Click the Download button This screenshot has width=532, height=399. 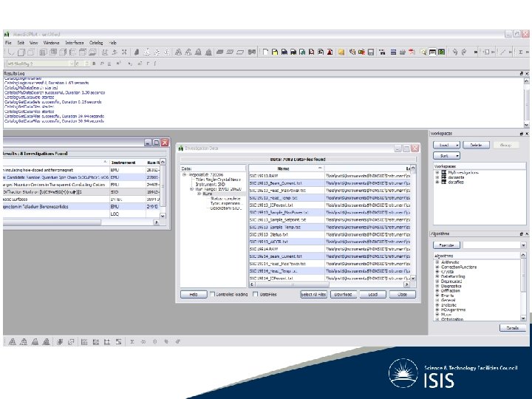343,294
